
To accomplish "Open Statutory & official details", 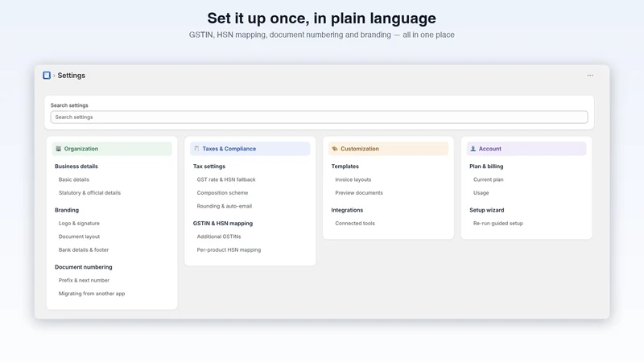I will (x=89, y=193).
